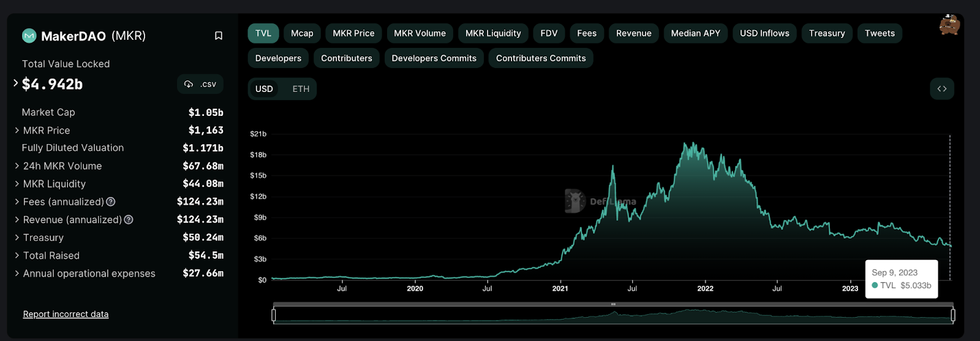The height and width of the screenshot is (341, 980).
Task: Click the MakerDAO logo icon
Action: pos(29,36)
